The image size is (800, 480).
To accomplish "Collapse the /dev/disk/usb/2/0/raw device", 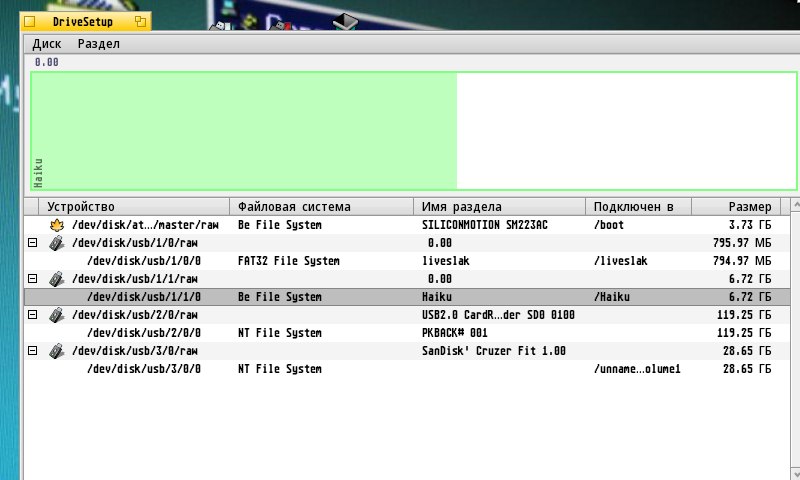I will (32, 315).
